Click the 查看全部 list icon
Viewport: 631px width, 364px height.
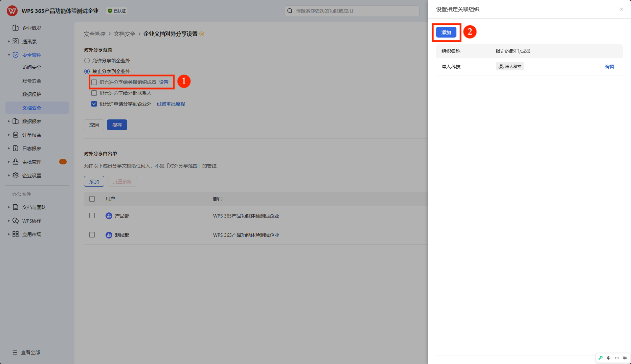(15, 352)
